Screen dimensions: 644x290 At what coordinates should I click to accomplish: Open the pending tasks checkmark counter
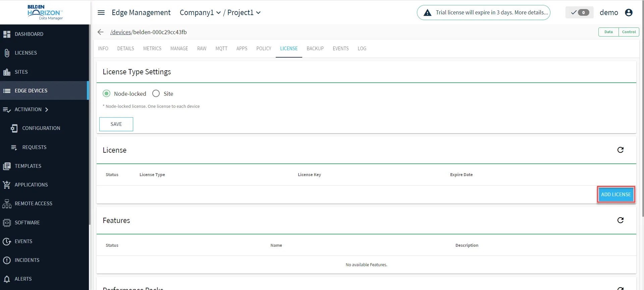pyautogui.click(x=580, y=13)
